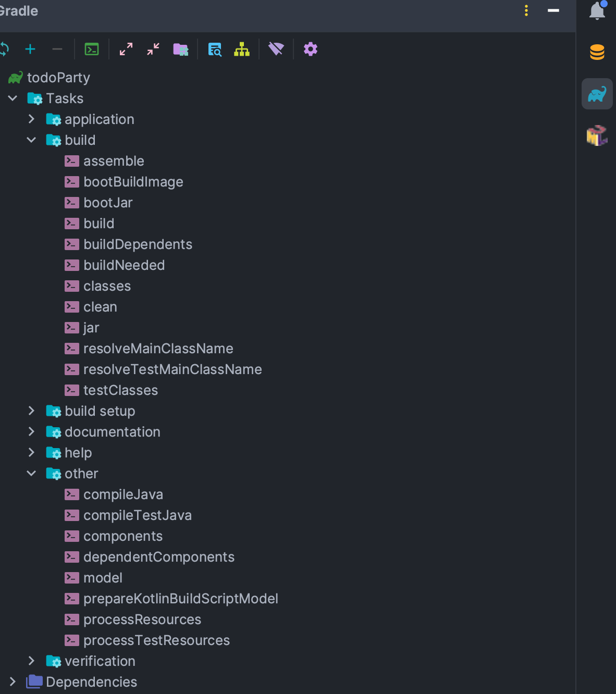Open the Notifications bell

pos(597,10)
